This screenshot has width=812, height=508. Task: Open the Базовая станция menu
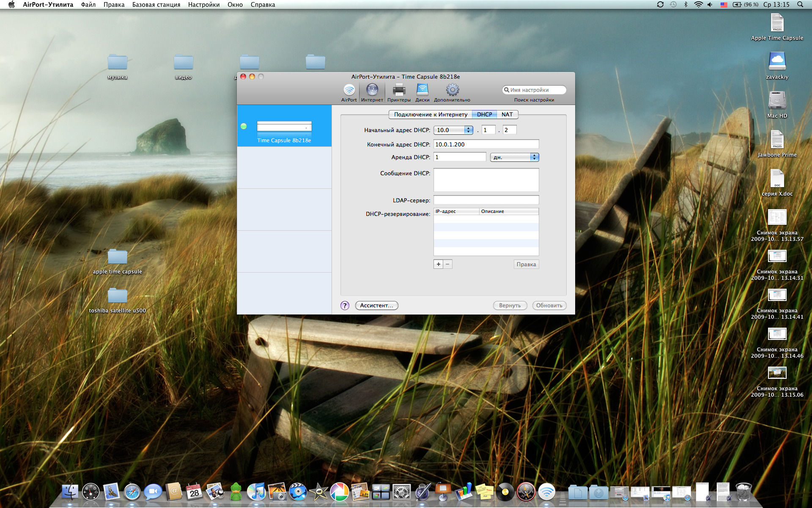click(x=156, y=5)
